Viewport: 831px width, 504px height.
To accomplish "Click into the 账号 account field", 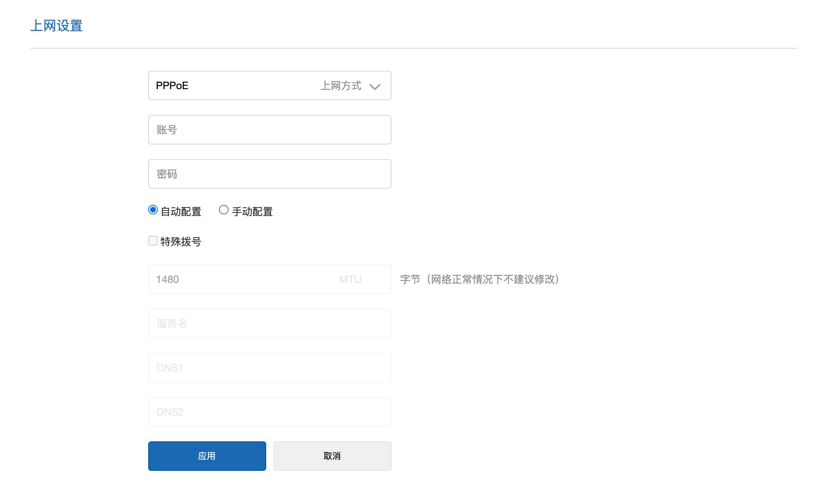I will point(269,129).
